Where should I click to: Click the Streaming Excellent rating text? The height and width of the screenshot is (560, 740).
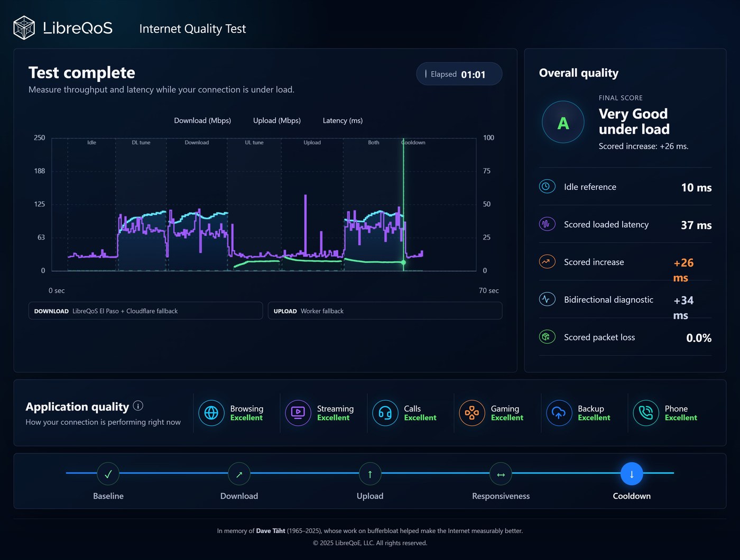334,418
